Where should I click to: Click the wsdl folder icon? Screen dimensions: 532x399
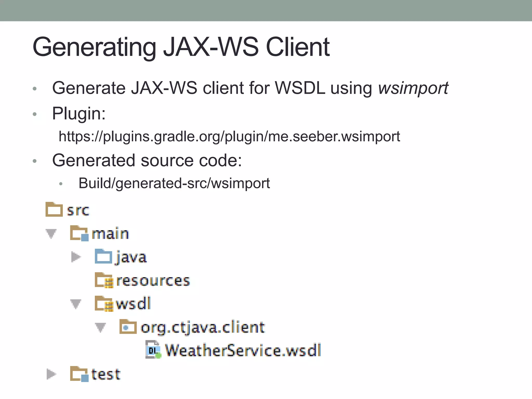(x=104, y=303)
